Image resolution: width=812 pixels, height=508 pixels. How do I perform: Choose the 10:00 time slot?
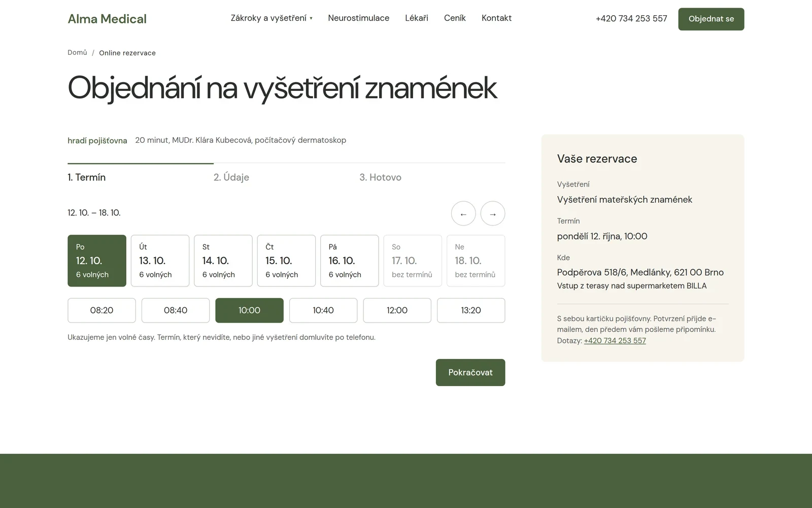(x=249, y=310)
